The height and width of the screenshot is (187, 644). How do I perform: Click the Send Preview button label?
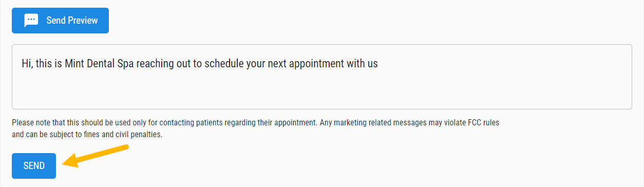(72, 21)
